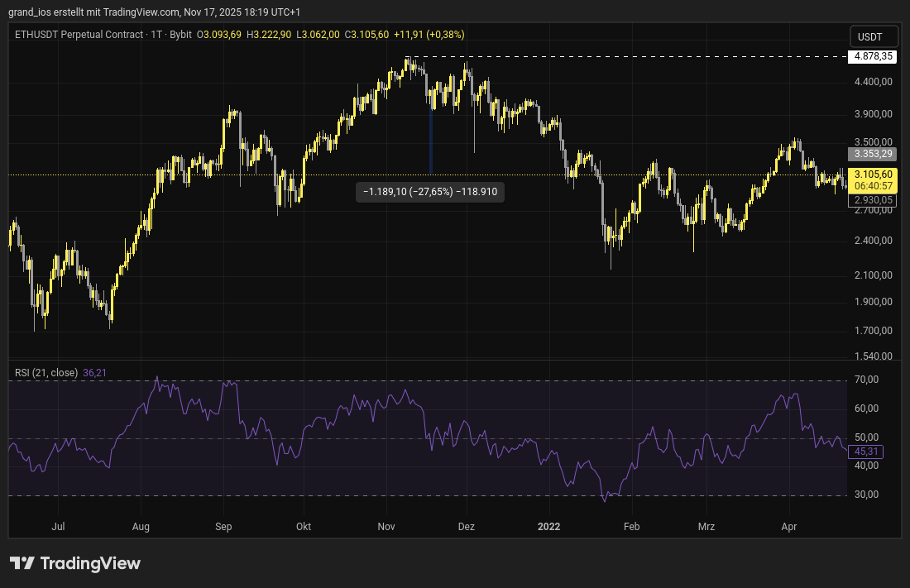The width and height of the screenshot is (910, 588).
Task: Click the 2.930,05 price label
Action: pyautogui.click(x=873, y=199)
